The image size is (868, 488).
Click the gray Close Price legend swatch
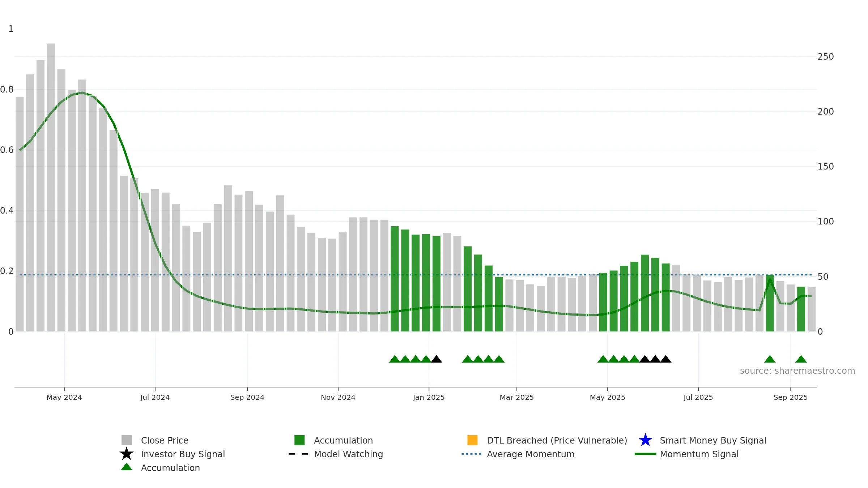[x=127, y=440]
